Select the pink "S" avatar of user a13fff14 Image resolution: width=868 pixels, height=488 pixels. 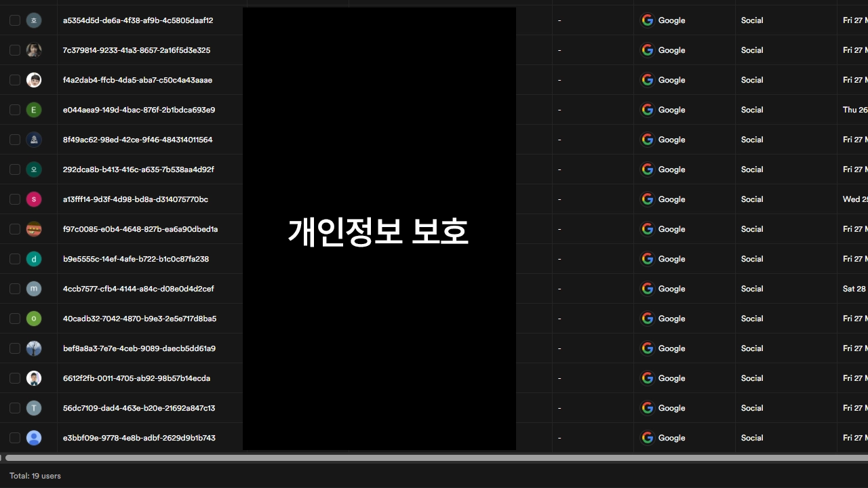pyautogui.click(x=34, y=199)
